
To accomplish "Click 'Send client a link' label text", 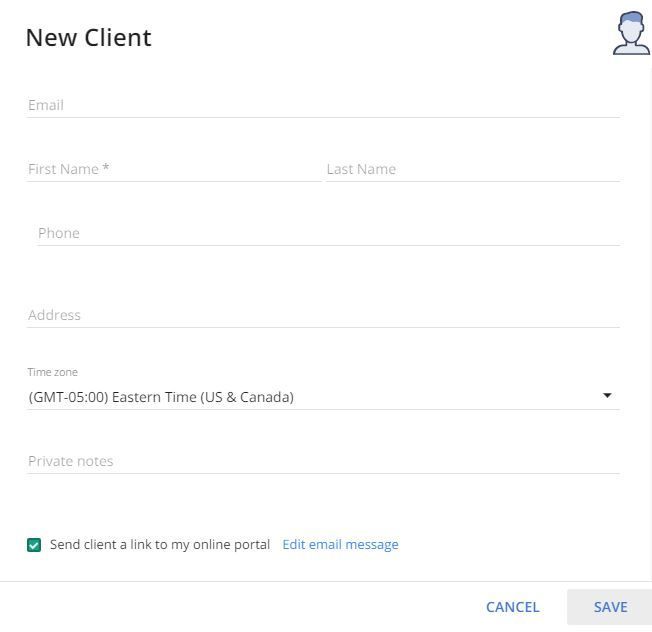I will [160, 545].
